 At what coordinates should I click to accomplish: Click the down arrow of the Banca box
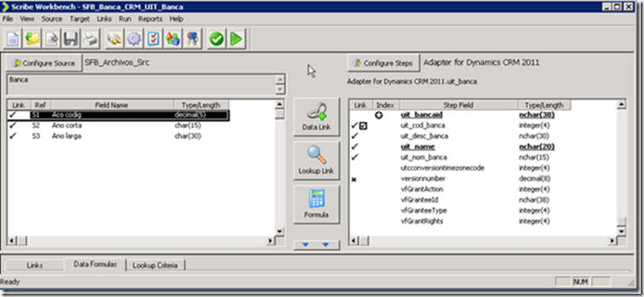tap(280, 89)
